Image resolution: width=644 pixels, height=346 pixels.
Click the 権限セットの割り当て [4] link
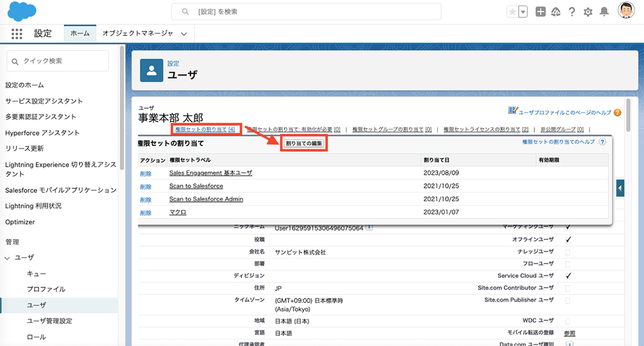[x=205, y=129]
